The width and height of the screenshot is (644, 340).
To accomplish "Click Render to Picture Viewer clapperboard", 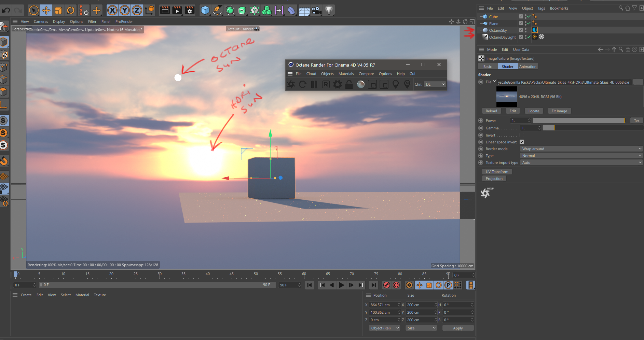I will point(177,10).
